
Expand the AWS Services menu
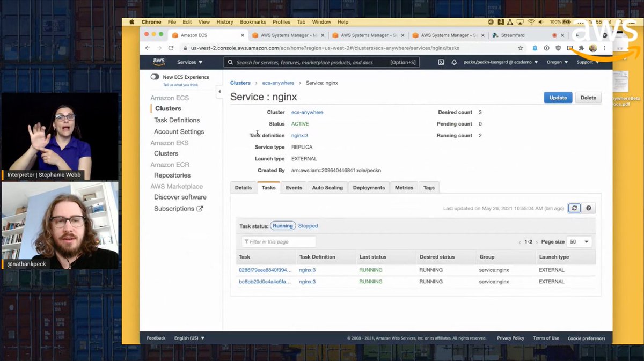click(x=190, y=62)
